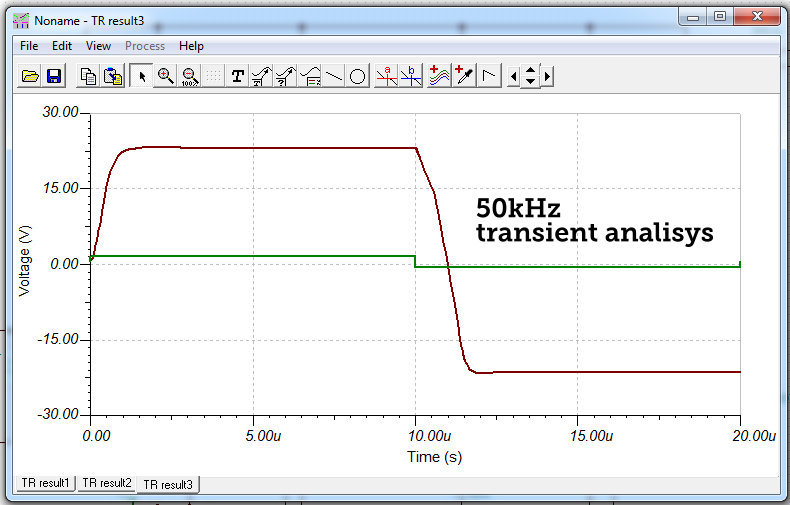Viewport: 790px width, 505px height.
Task: Open the Process menu
Action: [145, 46]
